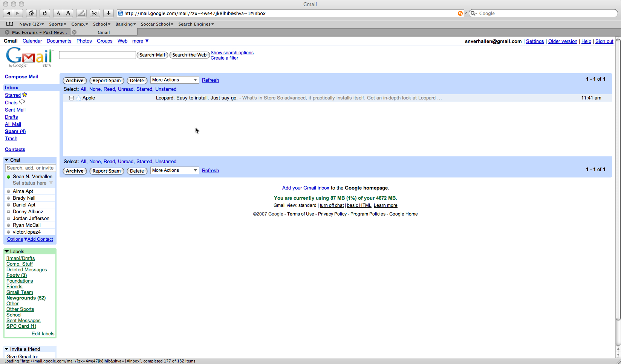Click the magnifier in the Google search field
Viewport: 621px width, 364px height.
[x=474, y=14]
